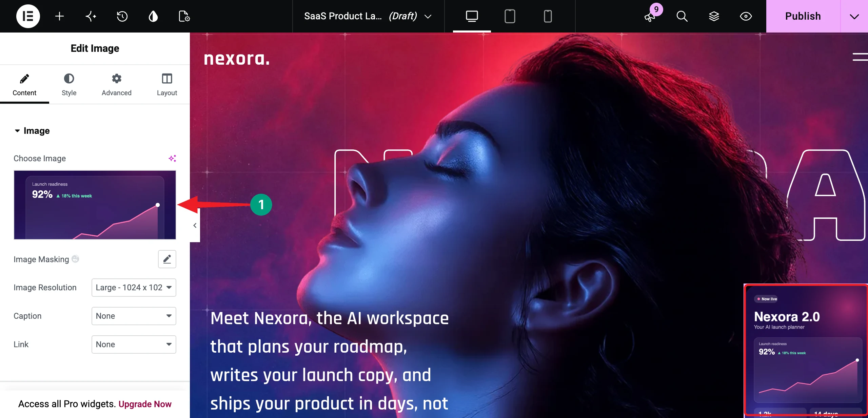Open the Advanced tab

click(x=116, y=85)
